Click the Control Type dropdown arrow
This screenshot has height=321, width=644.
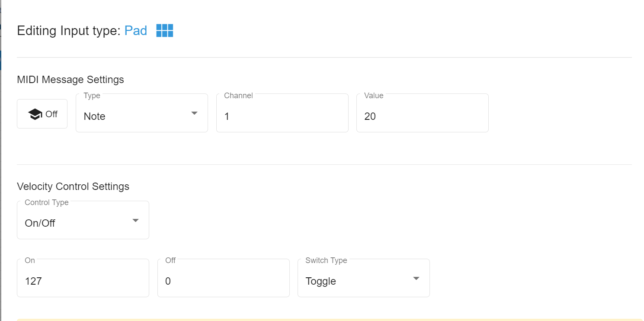(135, 220)
